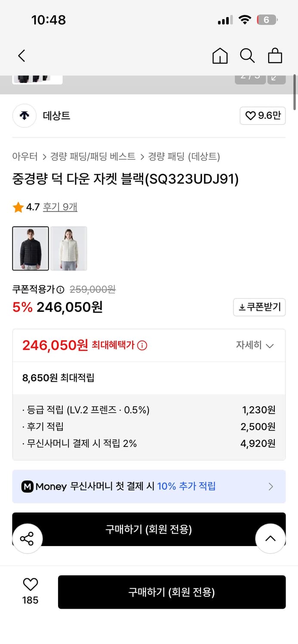Open the shopping bag icon

click(275, 56)
